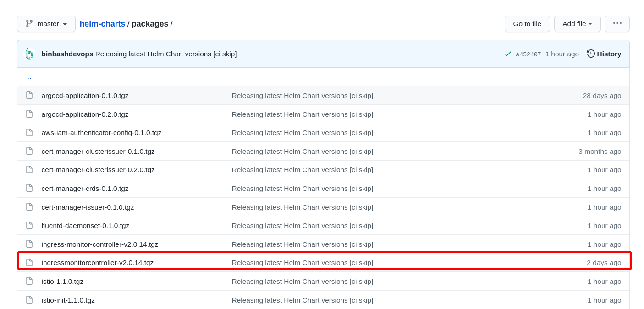Click file icon beside aws-iam-authenticator-config-0.1.0.tgz
The height and width of the screenshot is (309, 644).
point(29,132)
